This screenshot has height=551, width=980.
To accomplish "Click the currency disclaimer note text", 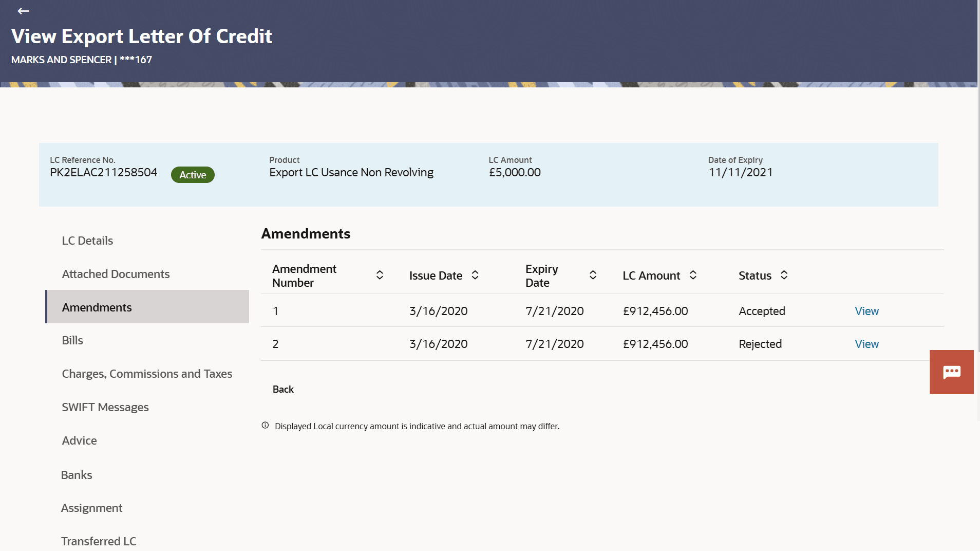I will (x=417, y=426).
